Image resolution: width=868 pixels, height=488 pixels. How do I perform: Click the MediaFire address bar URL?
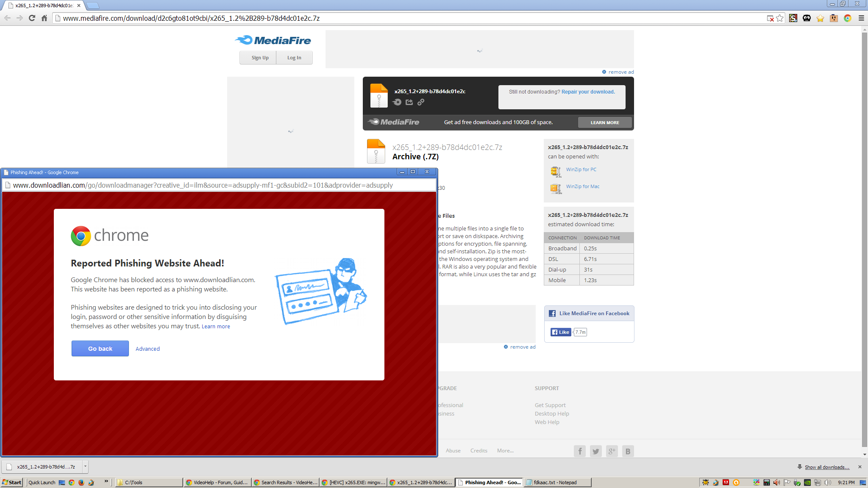point(191,18)
